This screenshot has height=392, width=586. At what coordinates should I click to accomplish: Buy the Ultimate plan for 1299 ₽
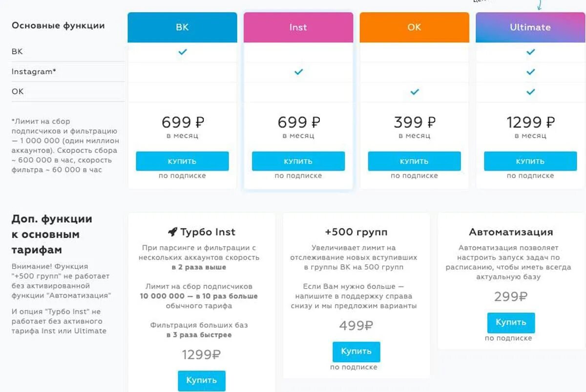tap(530, 161)
